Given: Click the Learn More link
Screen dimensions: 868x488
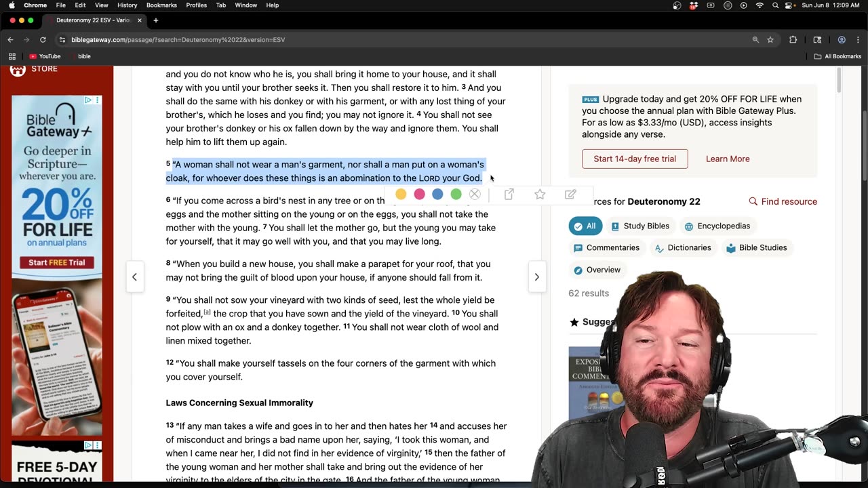Looking at the screenshot, I should (728, 159).
